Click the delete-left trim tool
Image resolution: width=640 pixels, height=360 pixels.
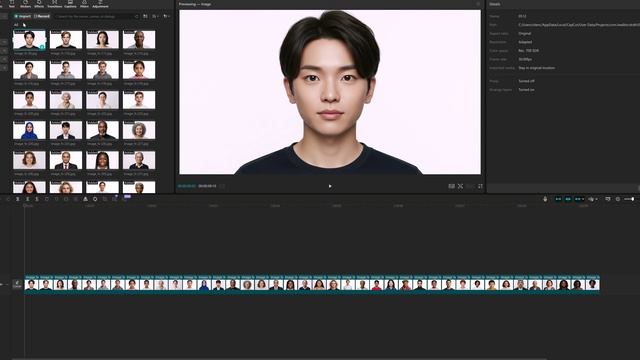(27, 199)
